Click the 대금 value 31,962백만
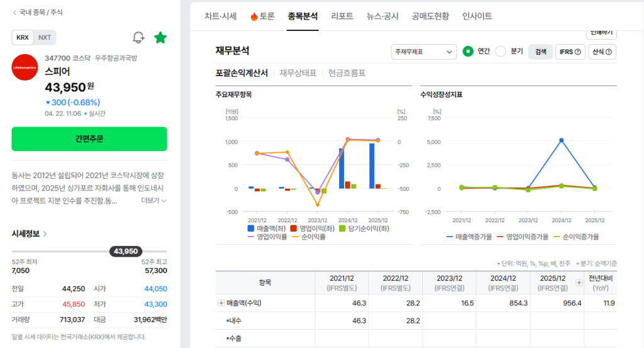This screenshot has height=348, width=644. tap(150, 320)
